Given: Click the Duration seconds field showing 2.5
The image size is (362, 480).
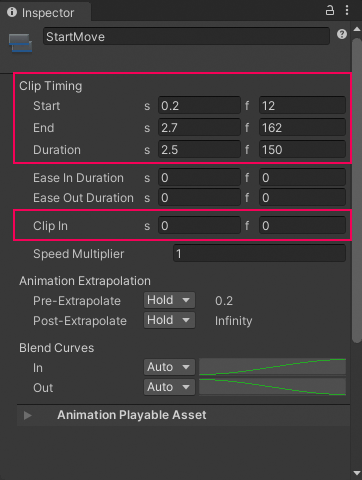Looking at the screenshot, I should click(199, 150).
